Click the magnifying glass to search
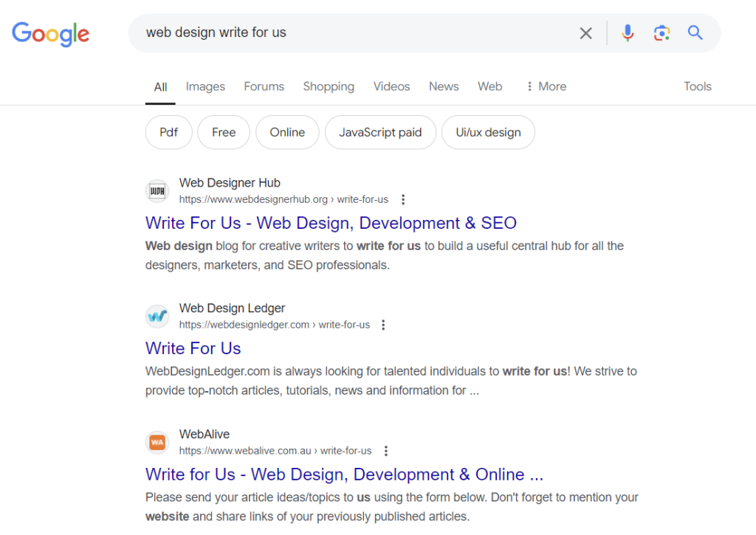 pos(695,32)
